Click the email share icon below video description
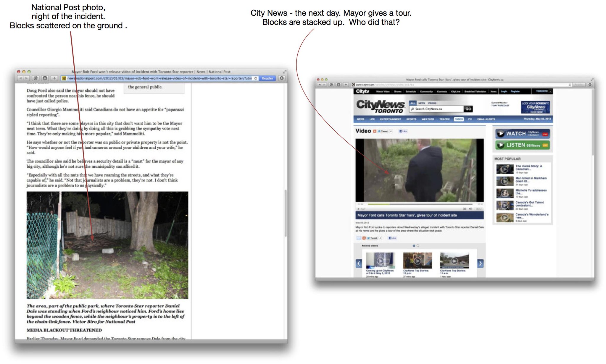Screen dimensions: 606x364 click(359, 238)
